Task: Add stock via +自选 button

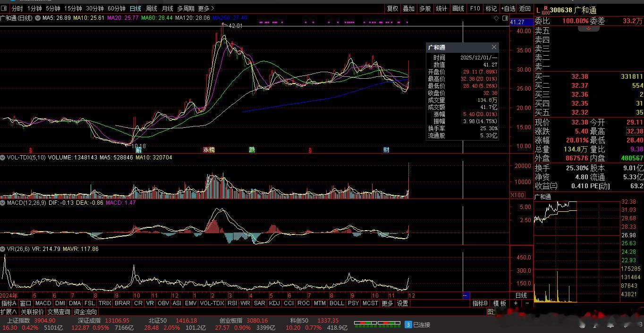Action: pos(508,8)
